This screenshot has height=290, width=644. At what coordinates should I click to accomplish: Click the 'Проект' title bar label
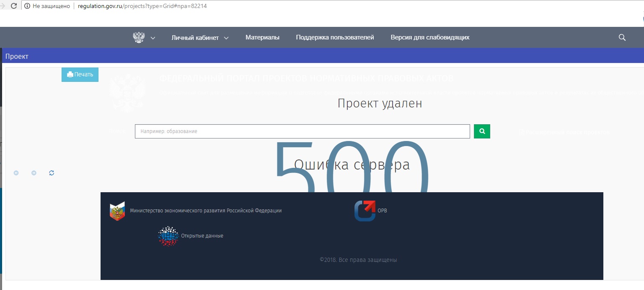tap(17, 56)
